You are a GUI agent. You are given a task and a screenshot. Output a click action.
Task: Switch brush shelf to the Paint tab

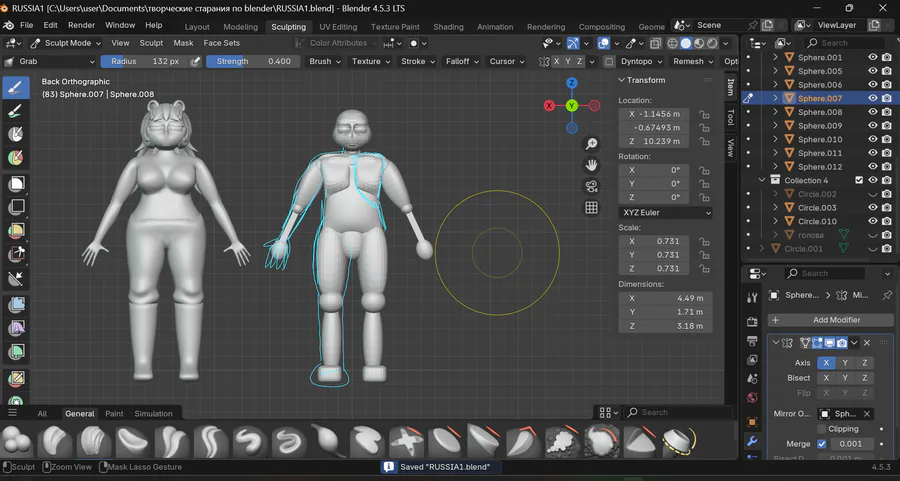[114, 413]
